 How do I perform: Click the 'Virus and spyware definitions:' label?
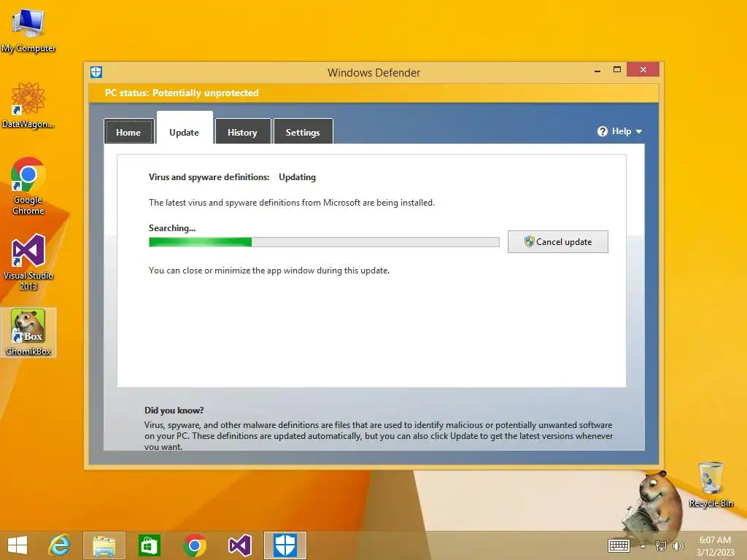tap(209, 177)
